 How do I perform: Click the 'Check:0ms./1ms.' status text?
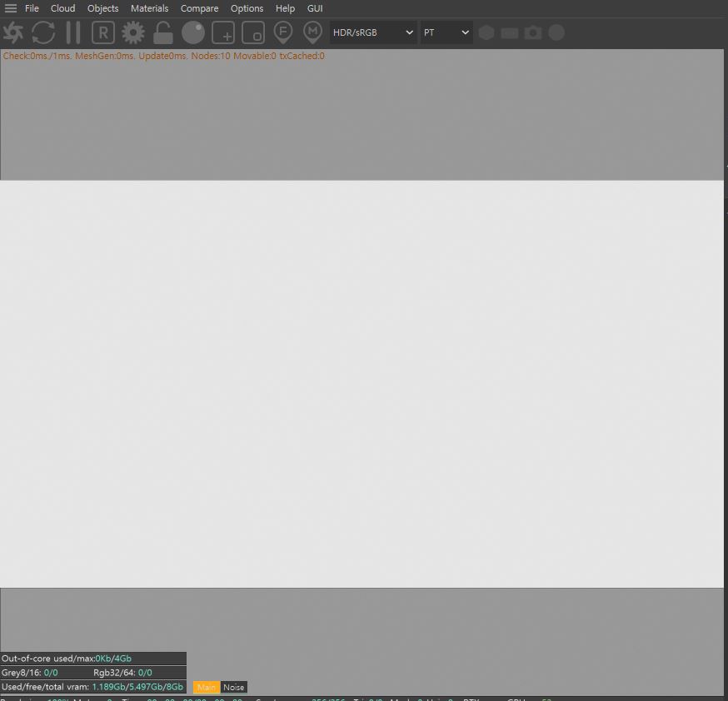(37, 56)
